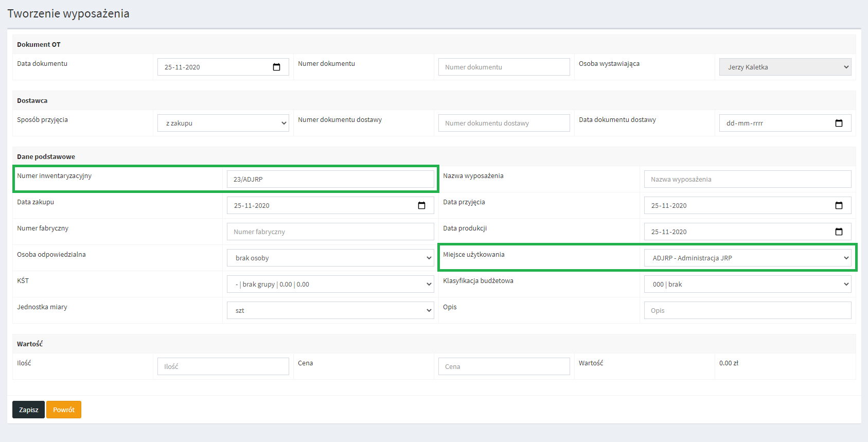The image size is (868, 442).
Task: Click the Zapisz button
Action: [28, 410]
